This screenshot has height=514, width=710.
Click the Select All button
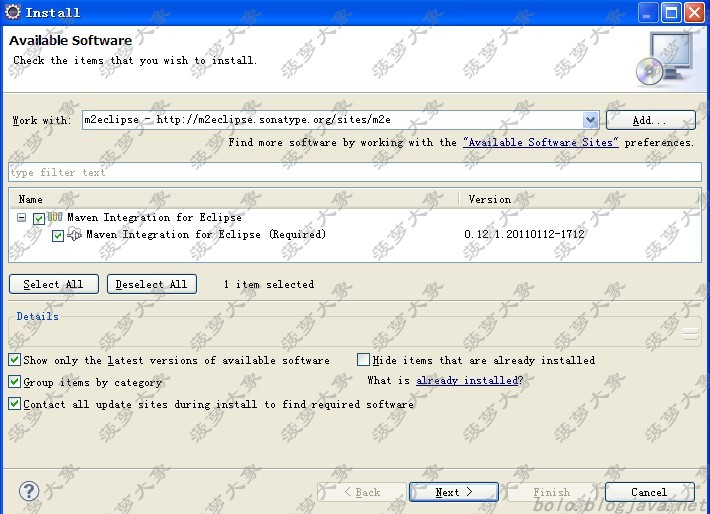53,284
